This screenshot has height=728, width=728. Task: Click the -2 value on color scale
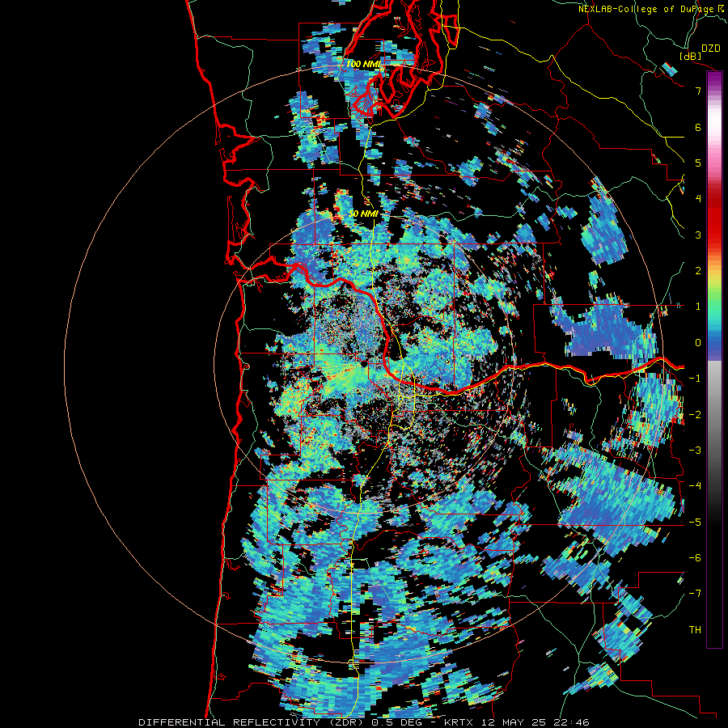point(695,415)
